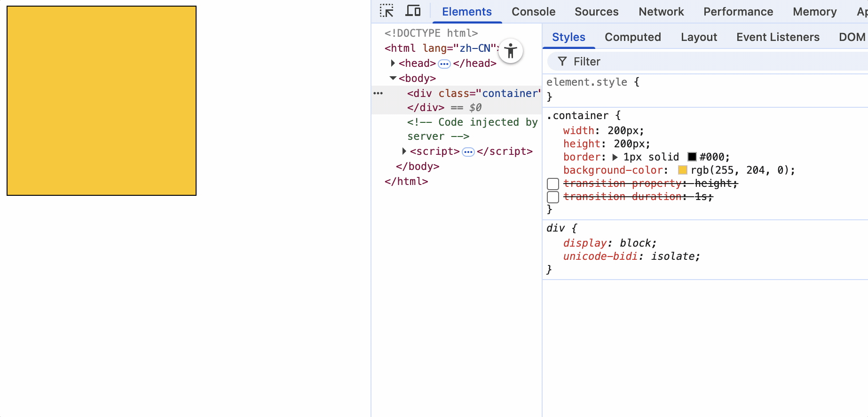The image size is (868, 417).
Task: Select the <!DOCTYPE html> node
Action: 431,33
